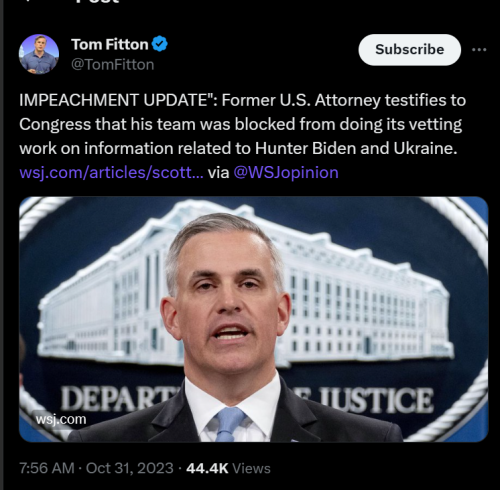
Task: Open Tom Fitton's profile avatar
Action: click(39, 54)
